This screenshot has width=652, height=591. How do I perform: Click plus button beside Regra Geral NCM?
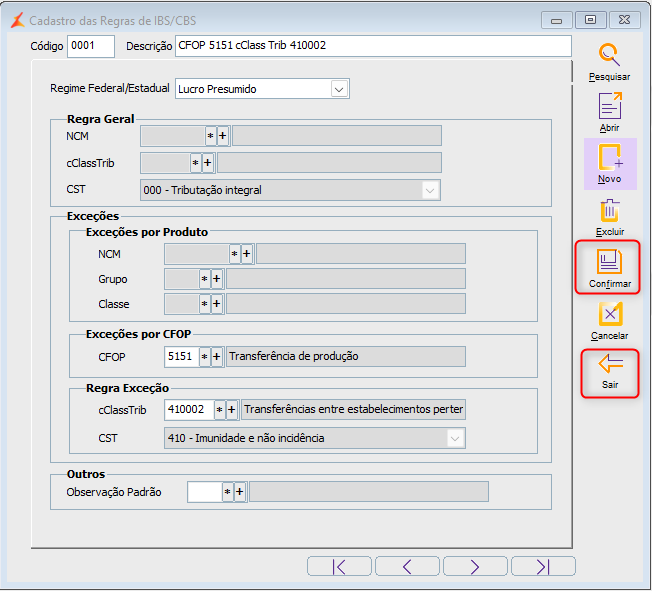click(223, 136)
